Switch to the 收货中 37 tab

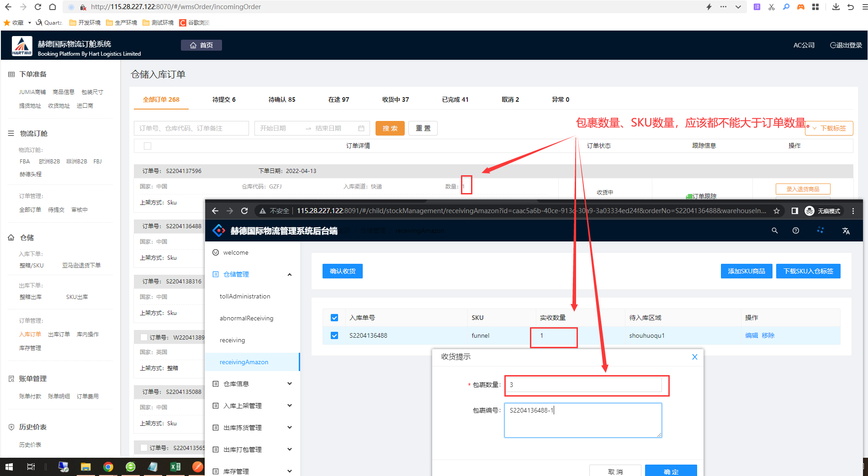point(395,99)
